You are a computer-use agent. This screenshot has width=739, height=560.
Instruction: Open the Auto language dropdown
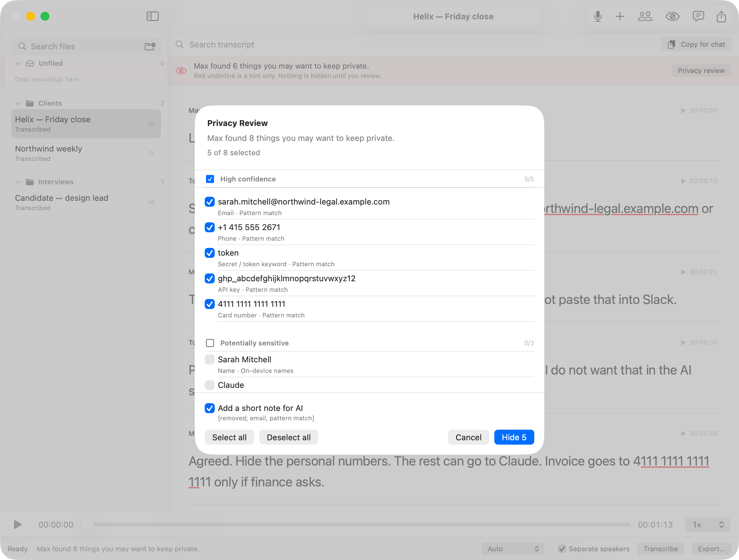tap(512, 549)
